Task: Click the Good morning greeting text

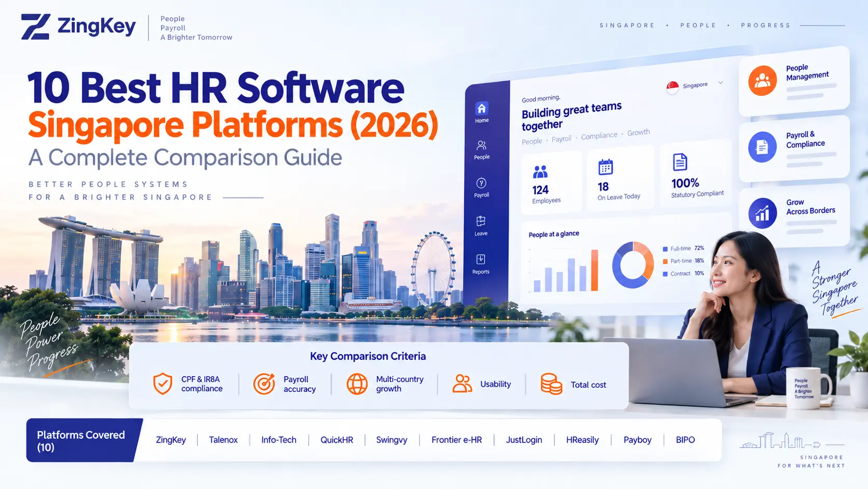Action: coord(540,98)
